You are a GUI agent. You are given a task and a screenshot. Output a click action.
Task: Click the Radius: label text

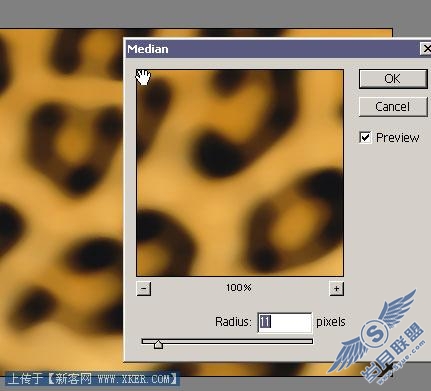233,322
